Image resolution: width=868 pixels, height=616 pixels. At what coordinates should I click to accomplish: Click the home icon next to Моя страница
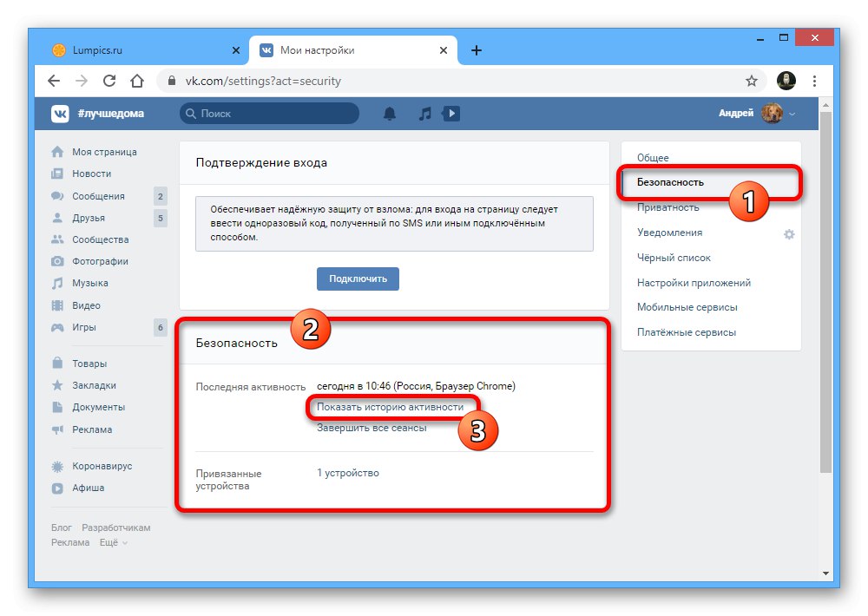pos(57,152)
